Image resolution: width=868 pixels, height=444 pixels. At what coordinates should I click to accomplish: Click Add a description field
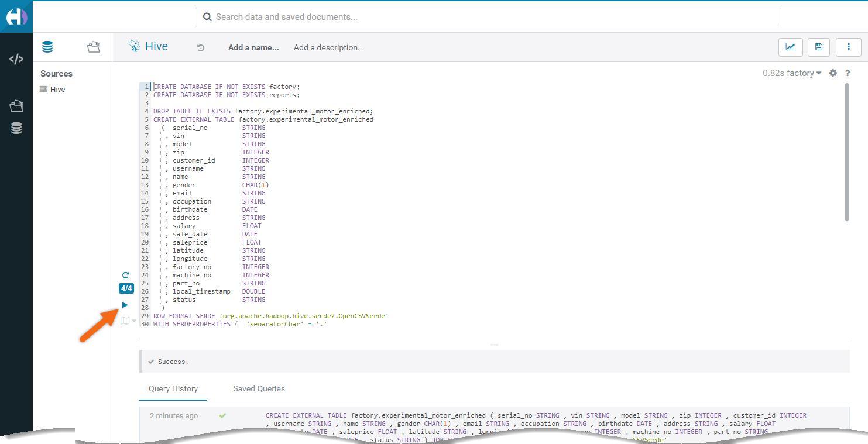[x=329, y=47]
